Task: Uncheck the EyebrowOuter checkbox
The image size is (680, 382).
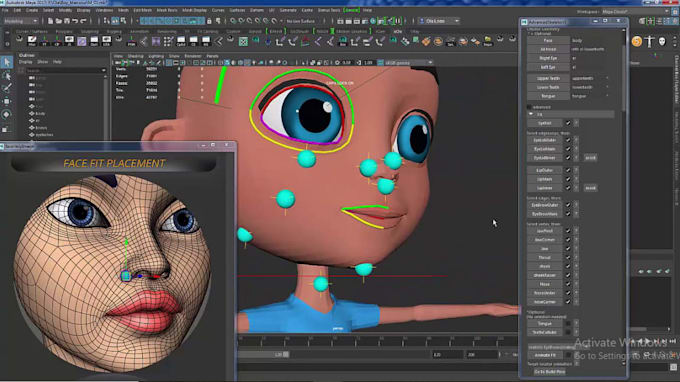Action: point(568,205)
